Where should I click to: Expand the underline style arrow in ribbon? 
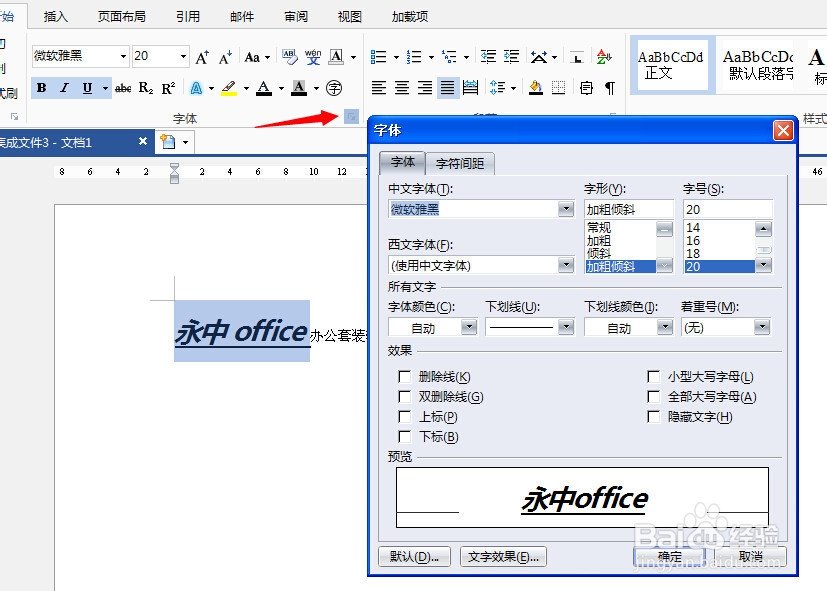click(x=105, y=88)
